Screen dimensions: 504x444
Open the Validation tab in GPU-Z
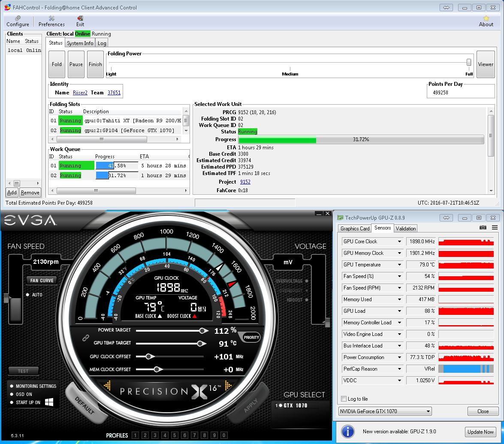point(405,228)
